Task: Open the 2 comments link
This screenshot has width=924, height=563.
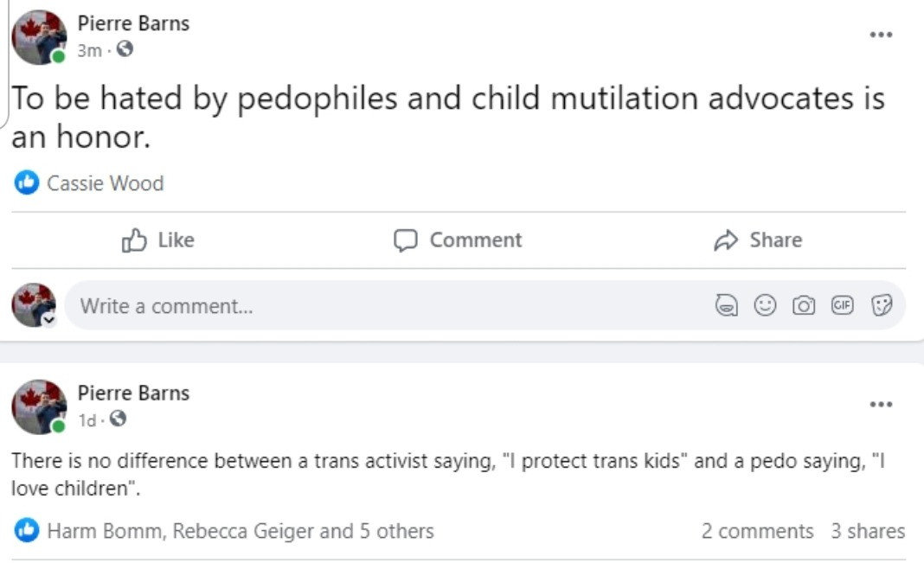Action: click(757, 530)
